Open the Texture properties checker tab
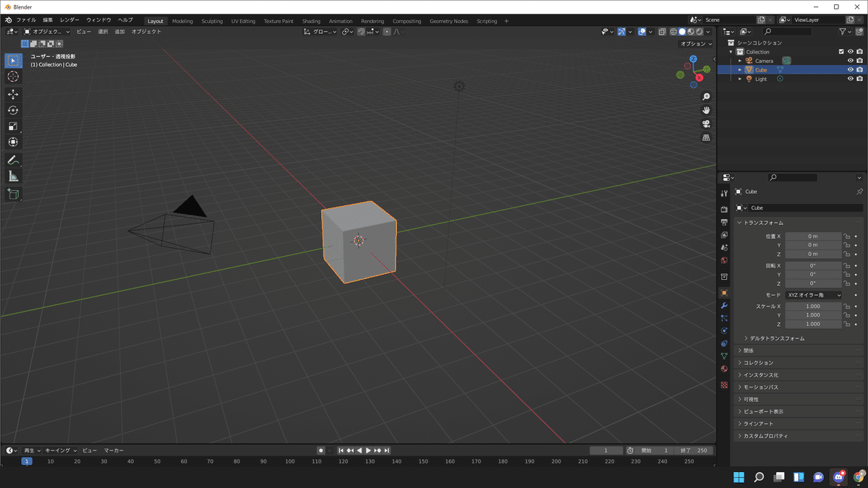This screenshot has width=868, height=488. pos(724,385)
